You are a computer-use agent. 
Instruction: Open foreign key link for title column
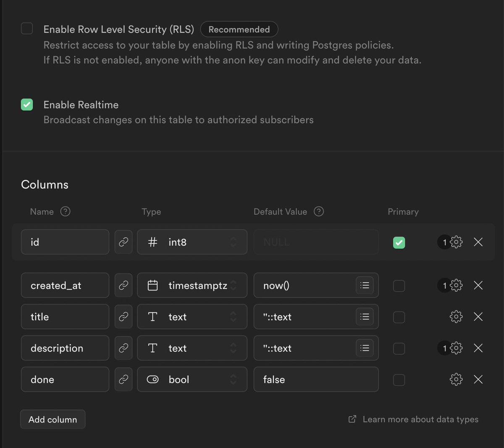123,317
